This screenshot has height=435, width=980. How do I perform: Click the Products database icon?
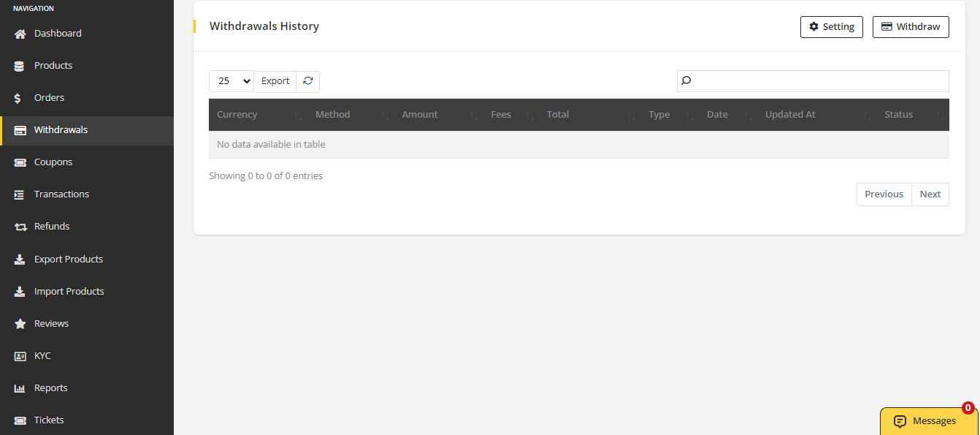pyautogui.click(x=20, y=66)
